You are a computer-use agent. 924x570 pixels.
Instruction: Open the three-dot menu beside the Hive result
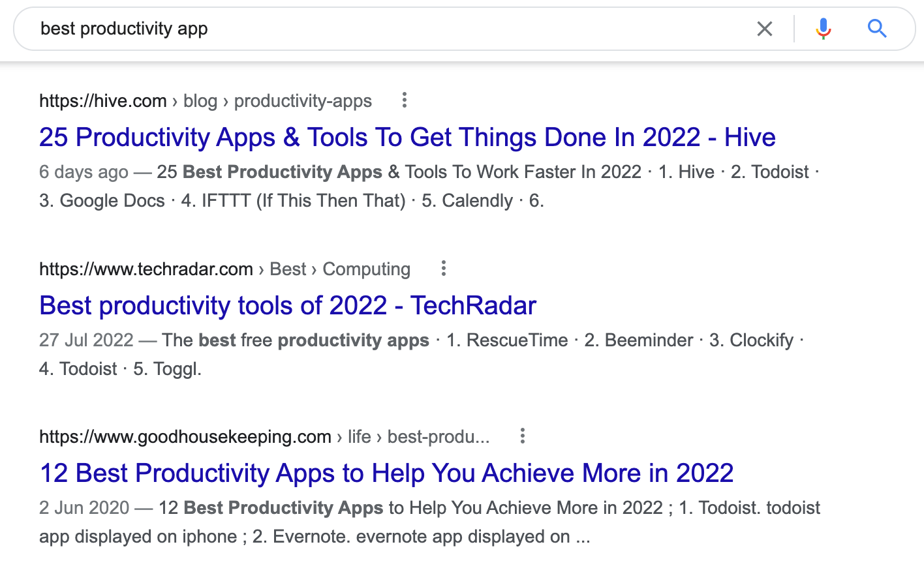(x=405, y=100)
